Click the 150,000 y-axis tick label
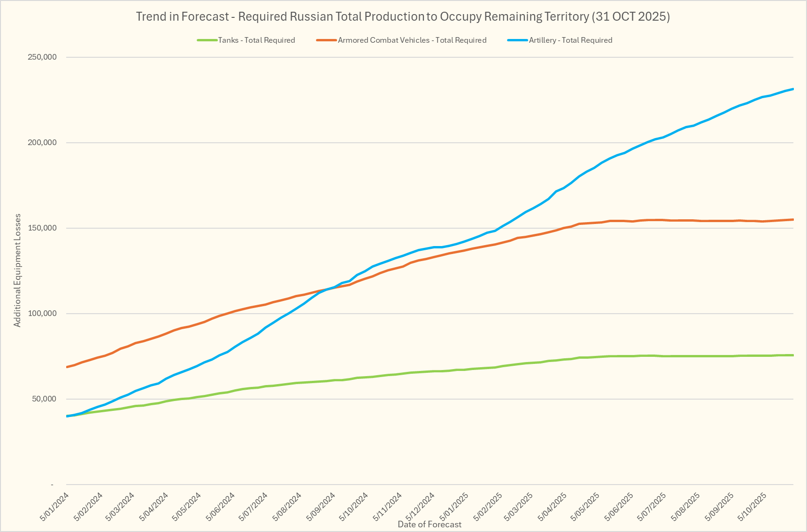This screenshot has width=807, height=532. coord(43,228)
